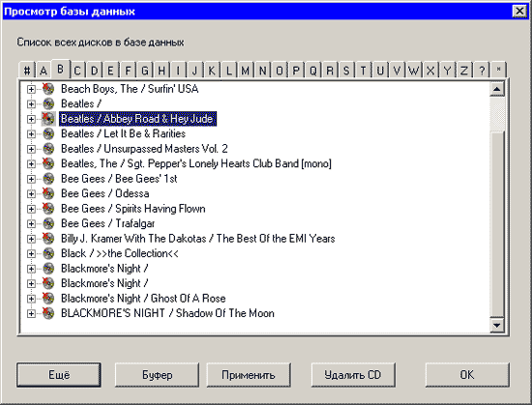
Task: Select Beatles / Unsurpassed Masters Vol. 2 entry
Action: point(144,149)
